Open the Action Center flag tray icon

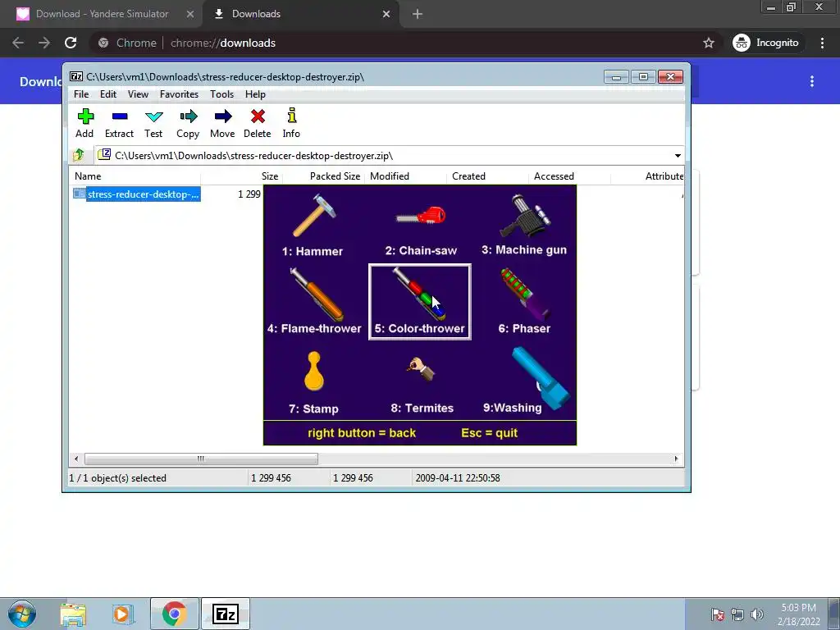pos(718,614)
